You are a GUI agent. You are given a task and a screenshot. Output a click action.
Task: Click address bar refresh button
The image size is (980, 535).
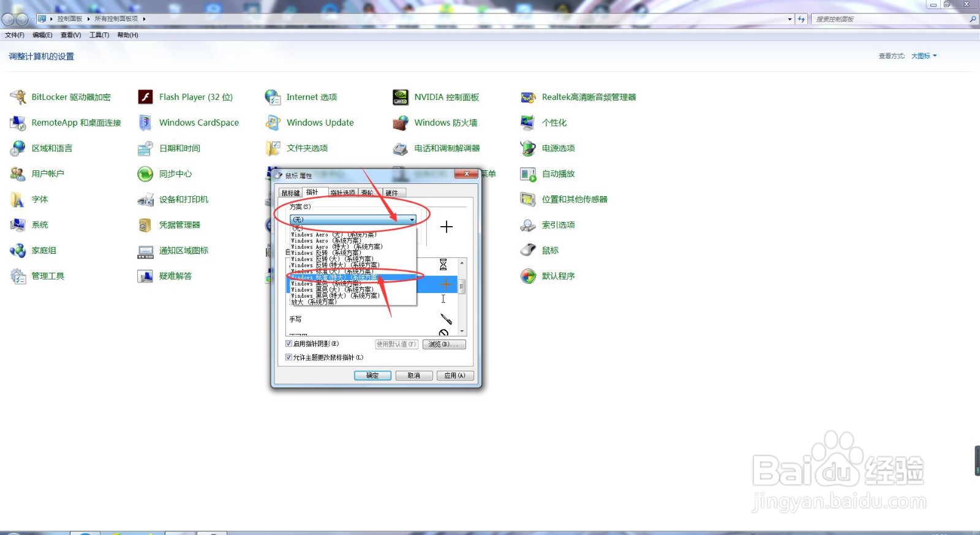[801, 19]
